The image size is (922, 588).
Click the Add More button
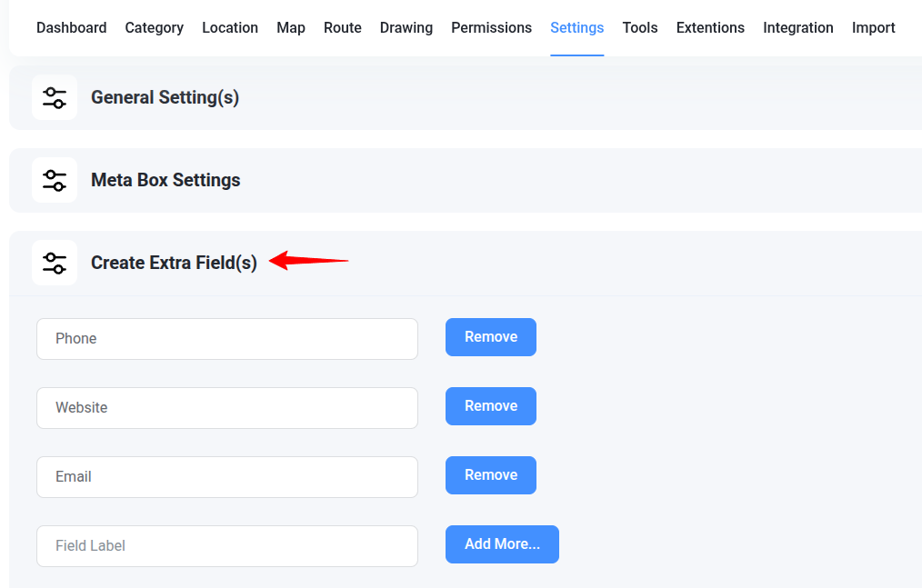502,543
